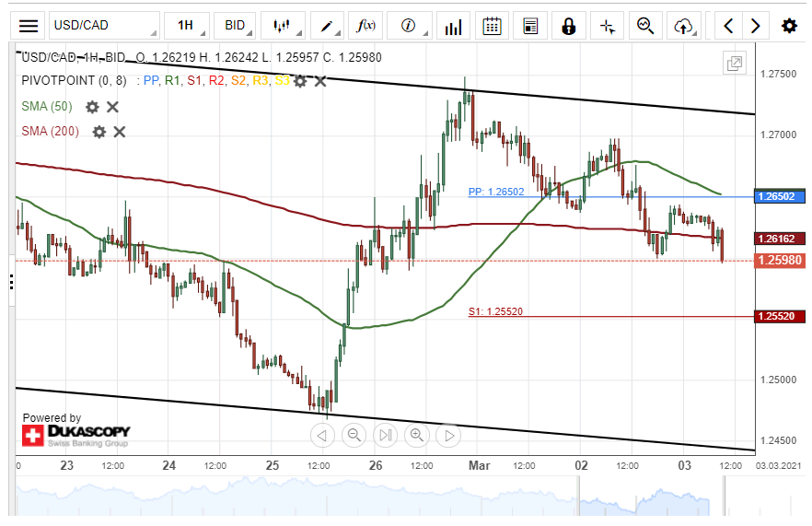Zoom in using the plus magnifier control
812x526 pixels.
tap(417, 436)
